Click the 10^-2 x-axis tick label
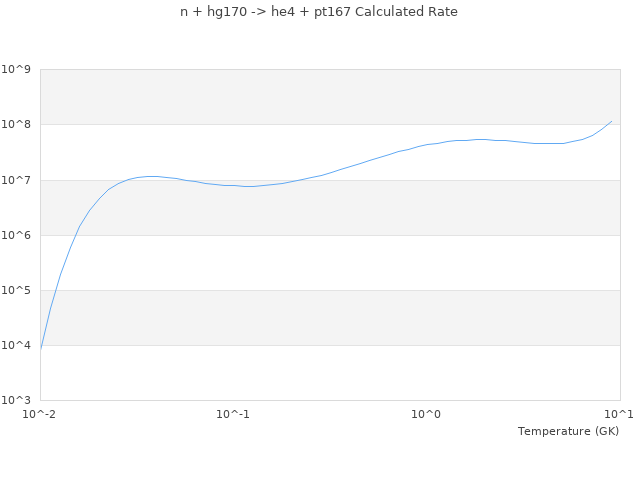The width and height of the screenshot is (640, 480). point(40,414)
